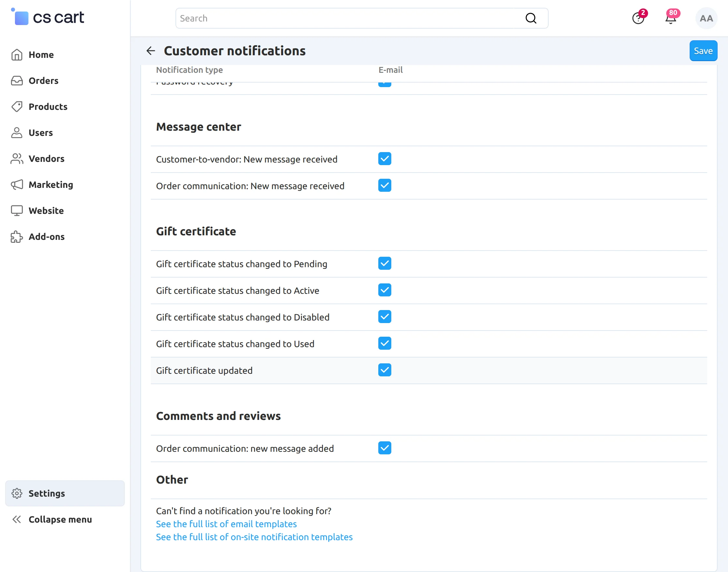
Task: Click the Message center section heading
Action: 199,127
